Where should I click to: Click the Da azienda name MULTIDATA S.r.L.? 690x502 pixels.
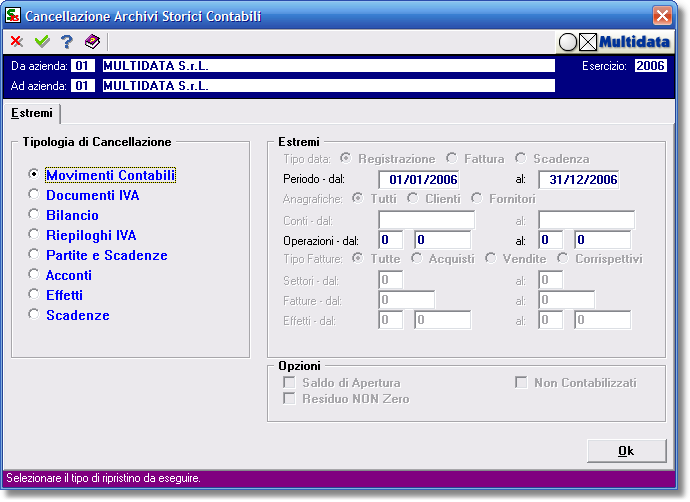[x=328, y=66]
